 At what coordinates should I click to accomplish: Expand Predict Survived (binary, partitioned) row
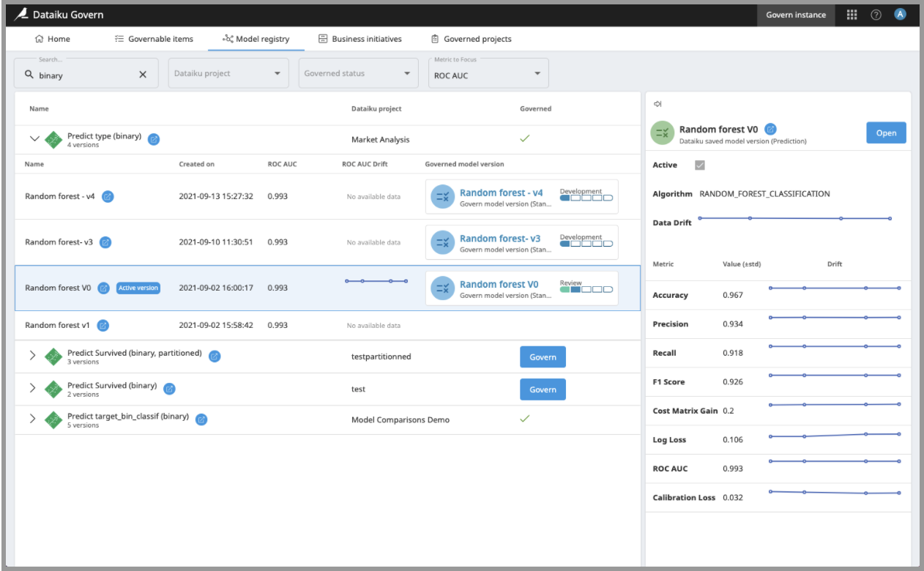32,356
